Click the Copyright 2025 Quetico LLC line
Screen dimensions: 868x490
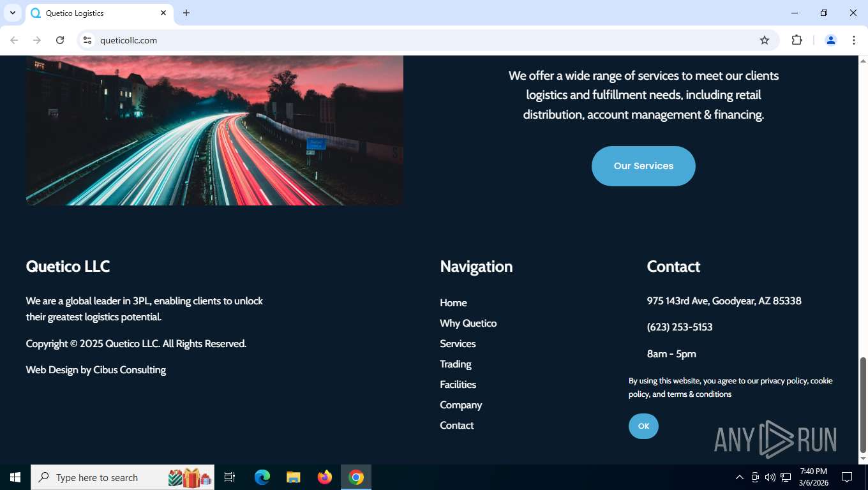point(136,344)
